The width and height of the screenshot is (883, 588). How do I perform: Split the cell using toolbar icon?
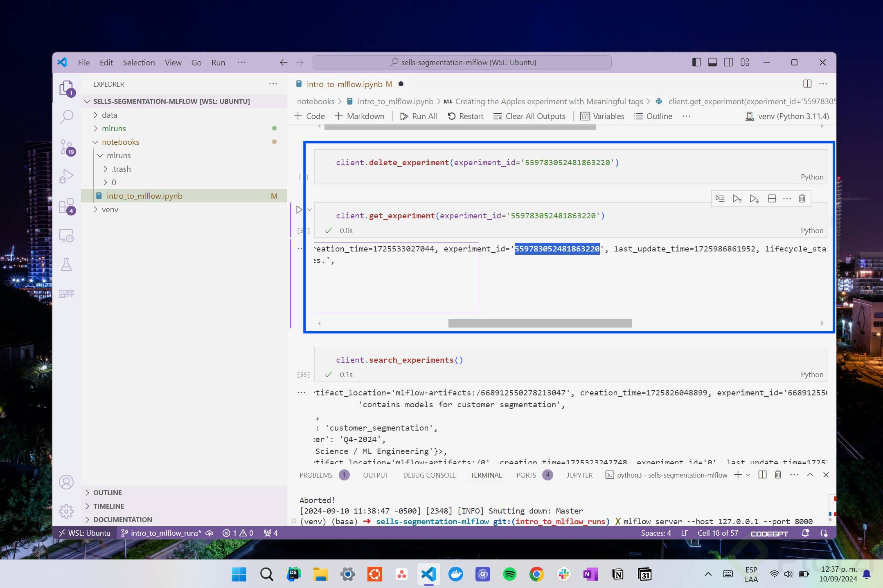772,199
